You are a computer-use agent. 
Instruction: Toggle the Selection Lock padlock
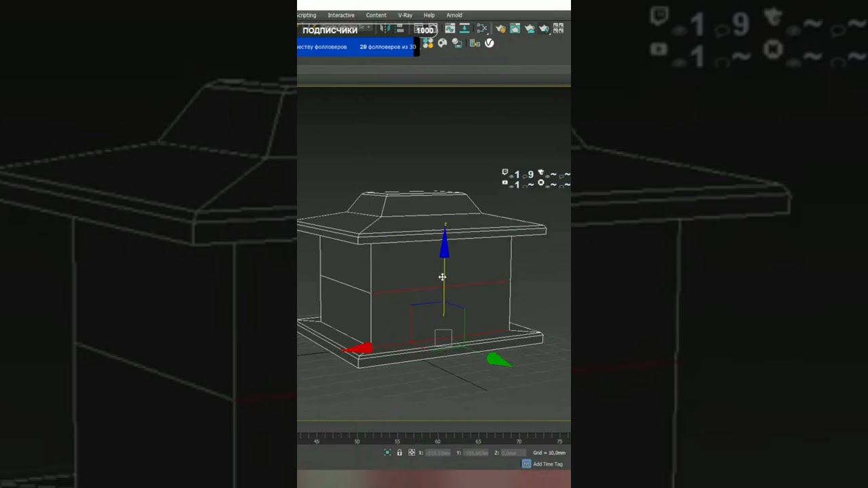[399, 452]
